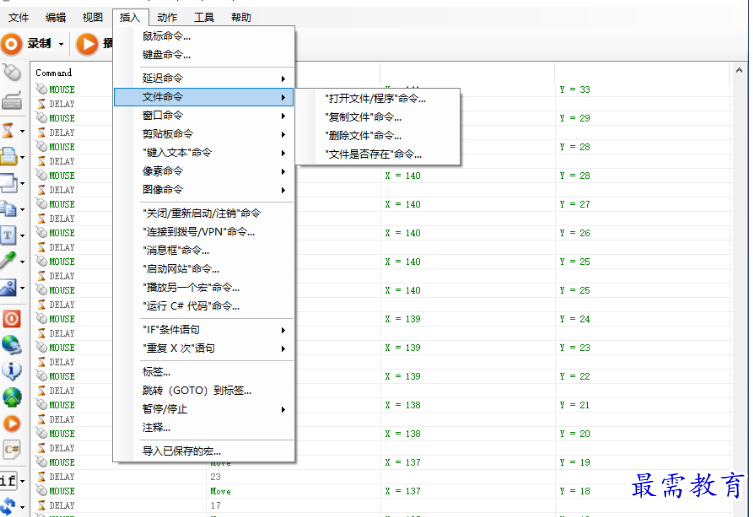Viewport: 753px width, 517px height.
Task: Open the 编辑 menu
Action: [56, 18]
